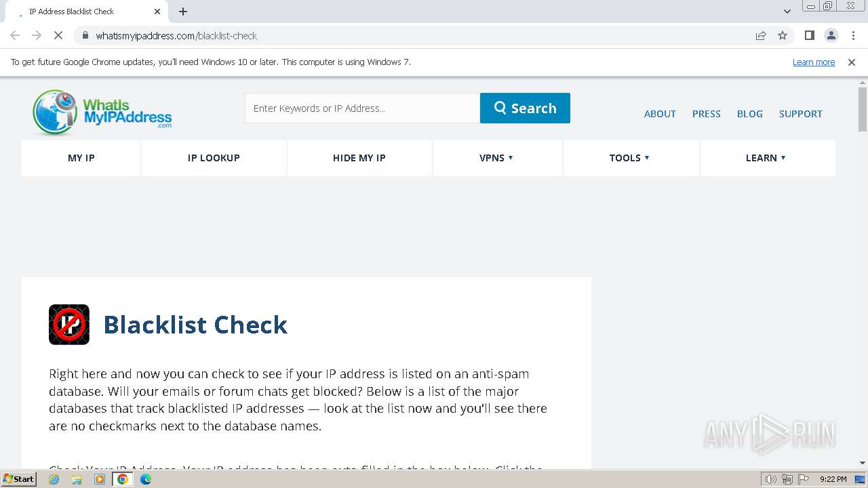Go forward in browser history

[x=37, y=35]
